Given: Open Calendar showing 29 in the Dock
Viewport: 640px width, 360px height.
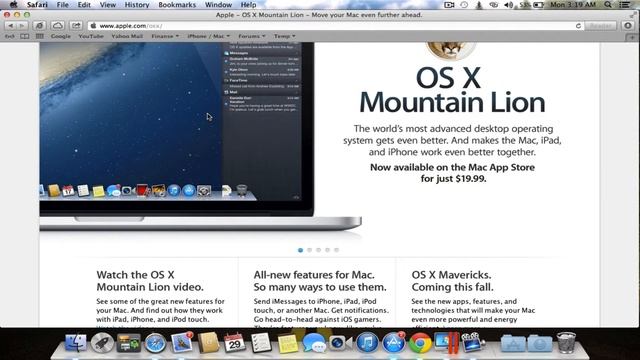Looking at the screenshot, I should [235, 343].
